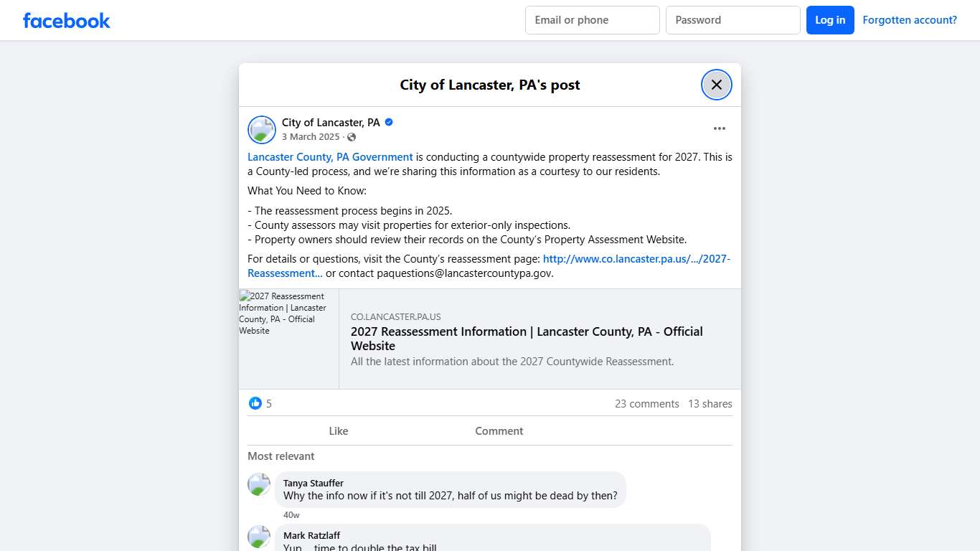
Task: Click the facebook logo
Action: pyautogui.click(x=66, y=20)
